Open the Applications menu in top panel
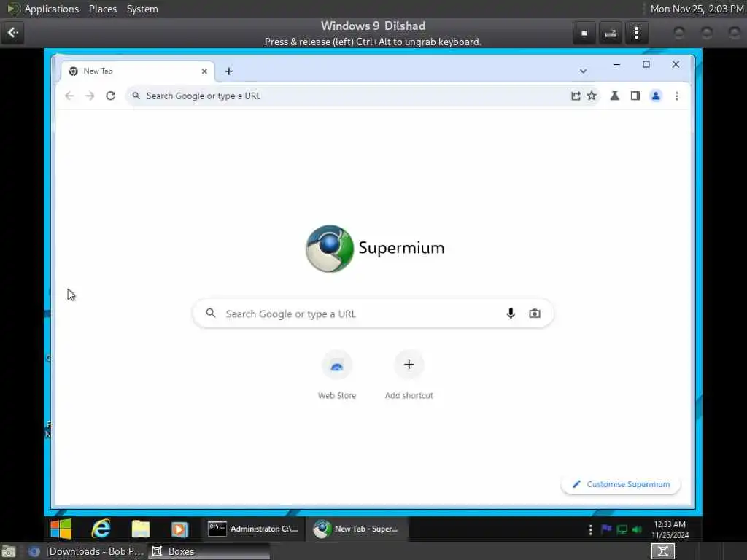Screen dimensions: 747x560 click(52, 9)
